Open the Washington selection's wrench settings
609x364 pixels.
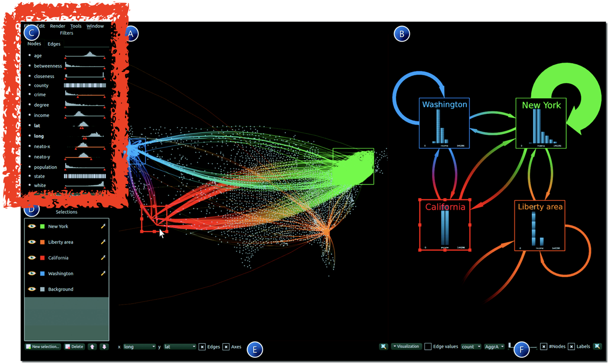tap(103, 274)
